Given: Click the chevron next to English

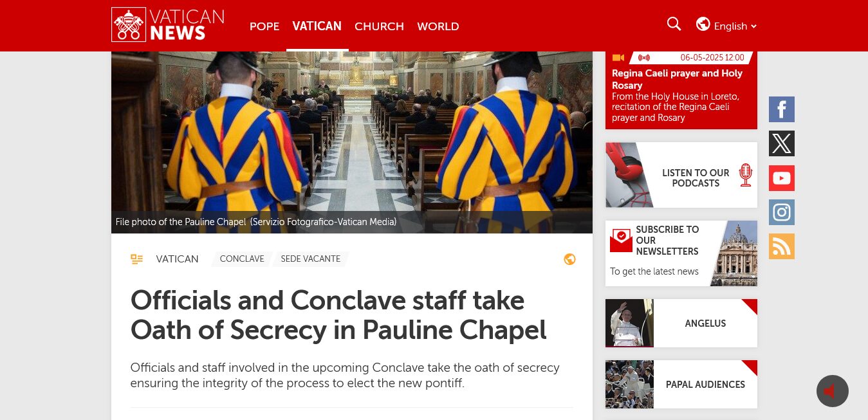Looking at the screenshot, I should pos(753,26).
